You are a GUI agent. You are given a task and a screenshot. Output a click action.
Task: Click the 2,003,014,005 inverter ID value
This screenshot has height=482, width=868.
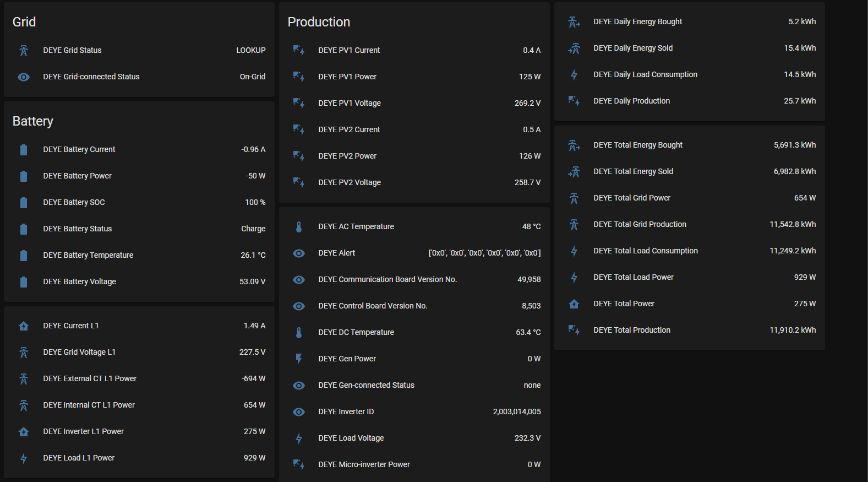tap(517, 412)
